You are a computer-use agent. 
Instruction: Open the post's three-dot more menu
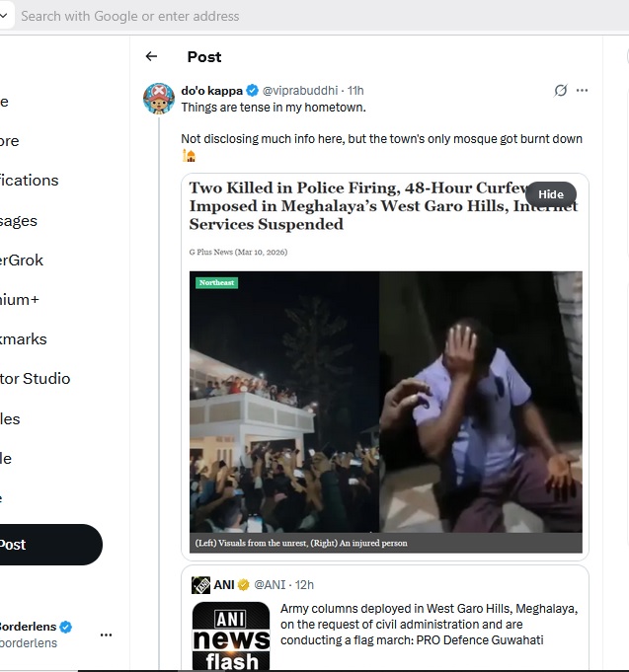point(582,91)
